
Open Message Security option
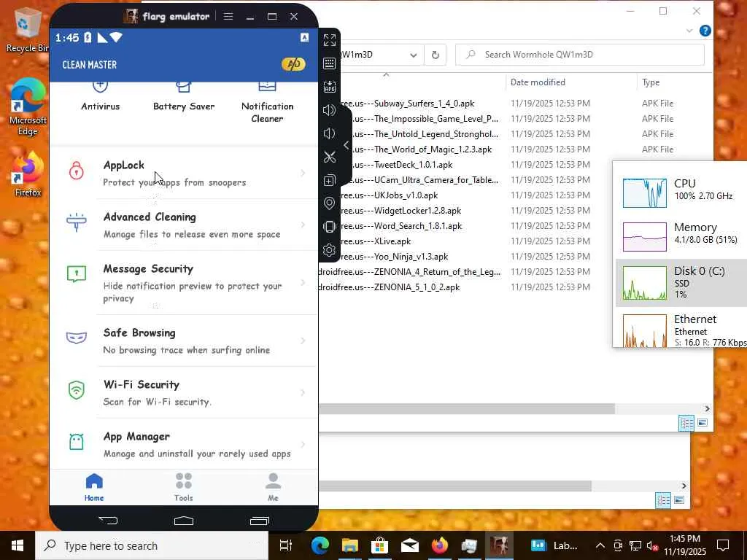point(184,283)
